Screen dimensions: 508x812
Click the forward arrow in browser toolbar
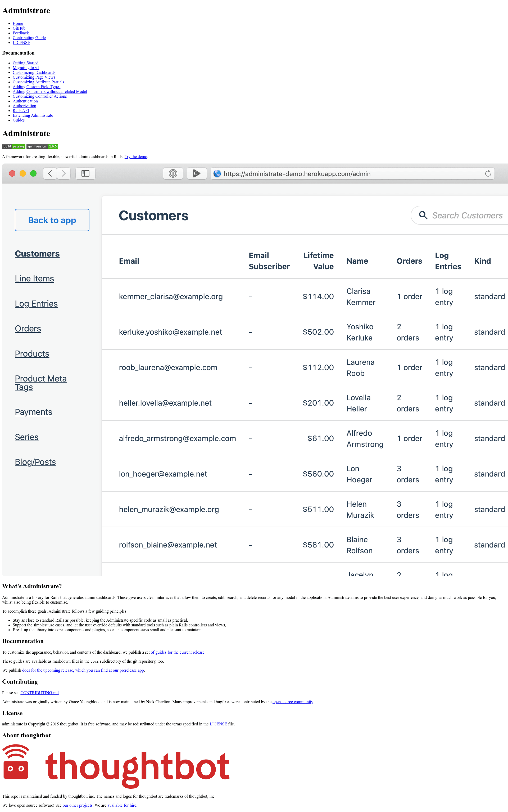tap(63, 173)
